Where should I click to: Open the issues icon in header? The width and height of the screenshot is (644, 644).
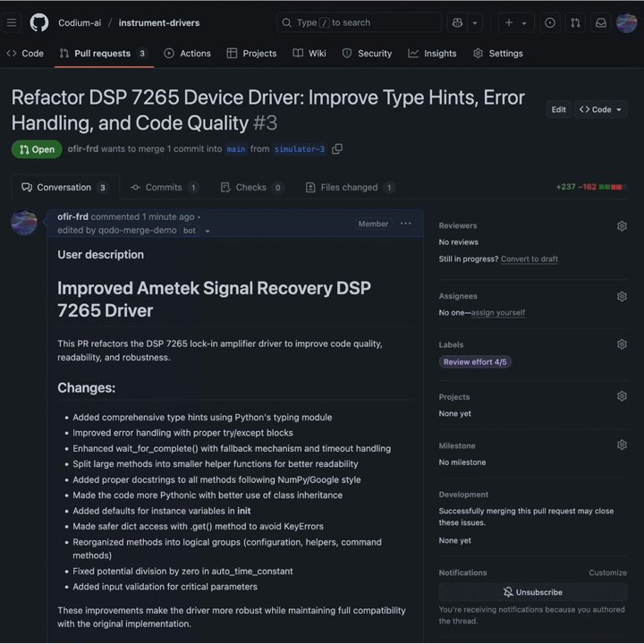point(549,23)
